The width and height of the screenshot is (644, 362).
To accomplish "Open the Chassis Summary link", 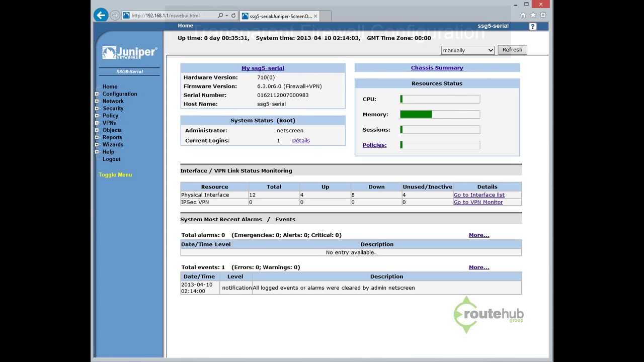I will pyautogui.click(x=437, y=68).
